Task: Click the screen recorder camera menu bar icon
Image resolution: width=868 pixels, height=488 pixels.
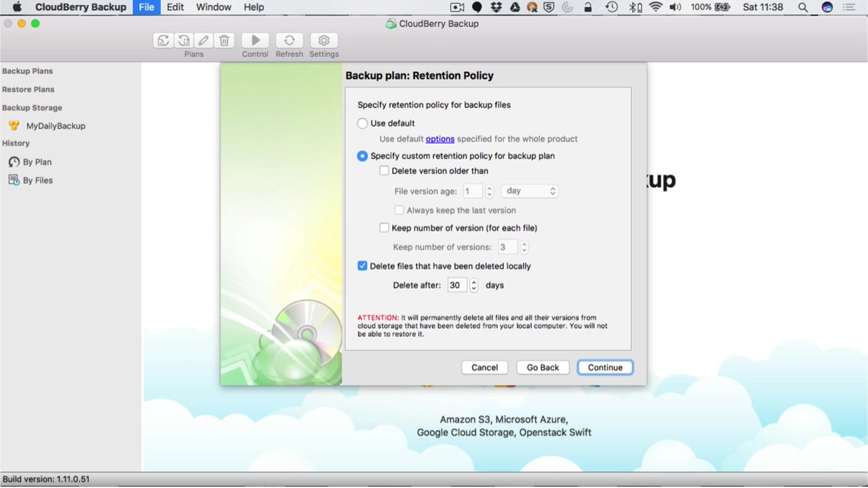Action: click(x=457, y=7)
